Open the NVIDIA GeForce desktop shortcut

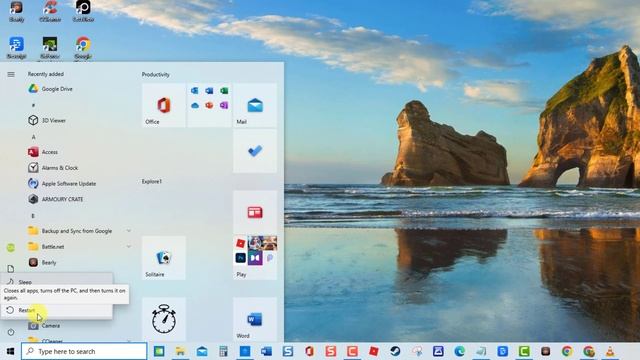[x=50, y=48]
